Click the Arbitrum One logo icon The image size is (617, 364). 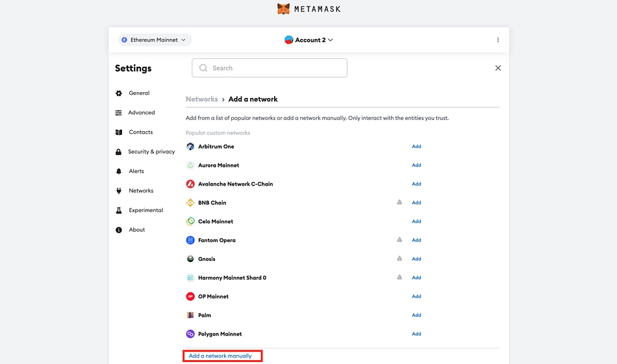190,146
